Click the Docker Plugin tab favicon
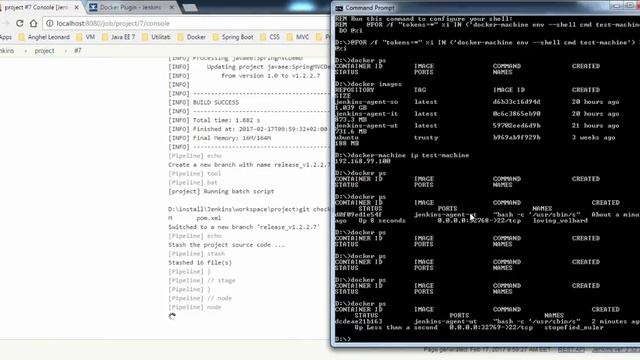 [93, 7]
